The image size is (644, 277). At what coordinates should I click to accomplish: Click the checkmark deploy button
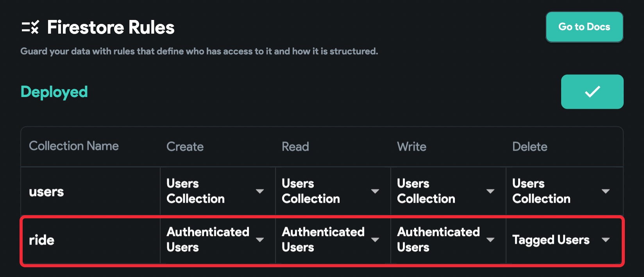[x=592, y=92]
